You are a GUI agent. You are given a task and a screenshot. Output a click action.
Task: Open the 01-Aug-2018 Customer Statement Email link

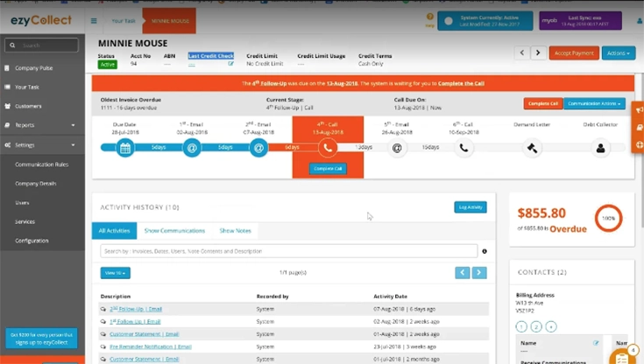[145, 334]
